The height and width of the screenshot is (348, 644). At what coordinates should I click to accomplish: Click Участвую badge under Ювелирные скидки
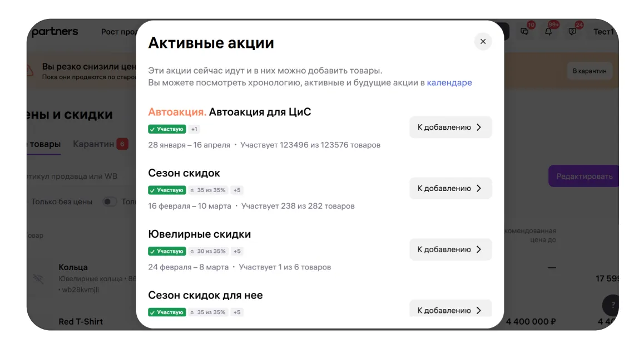click(x=167, y=252)
